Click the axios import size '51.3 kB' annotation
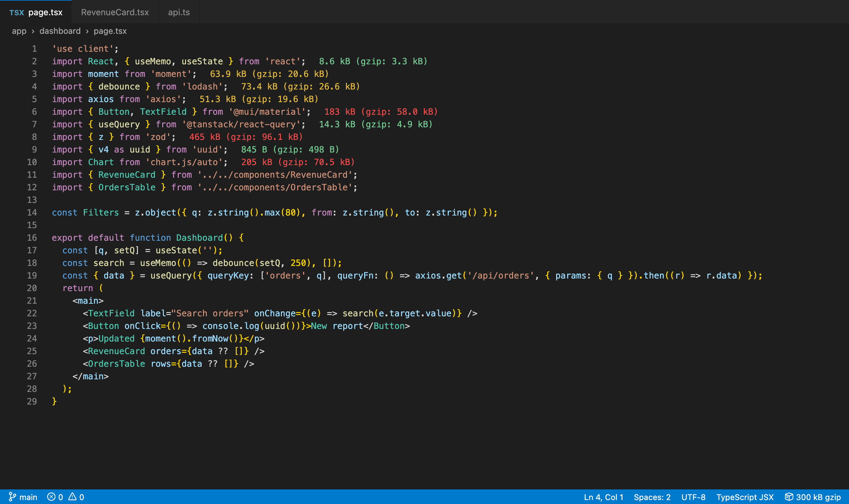 pos(259,99)
